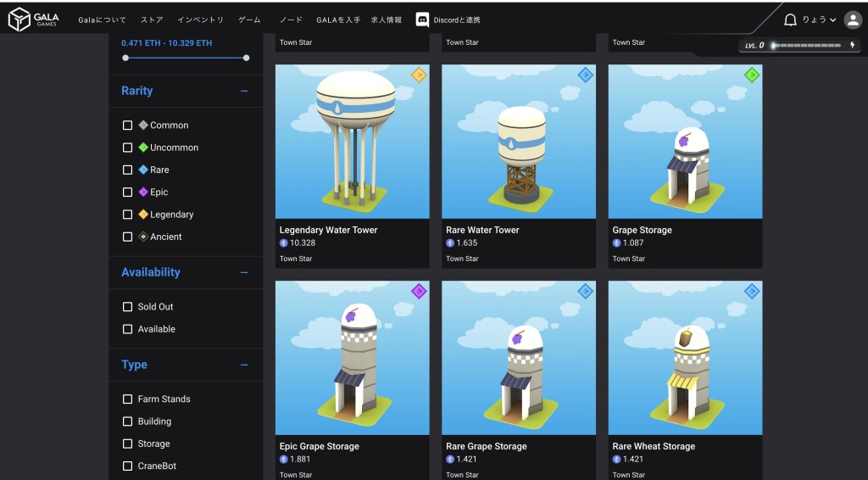Click the Rare Grape Storage thumbnail image
The height and width of the screenshot is (480, 868).
tap(519, 358)
